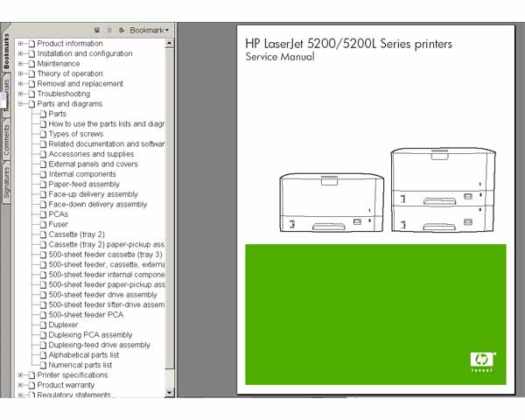Expand the Troubleshooting bookmark node

pos(21,94)
